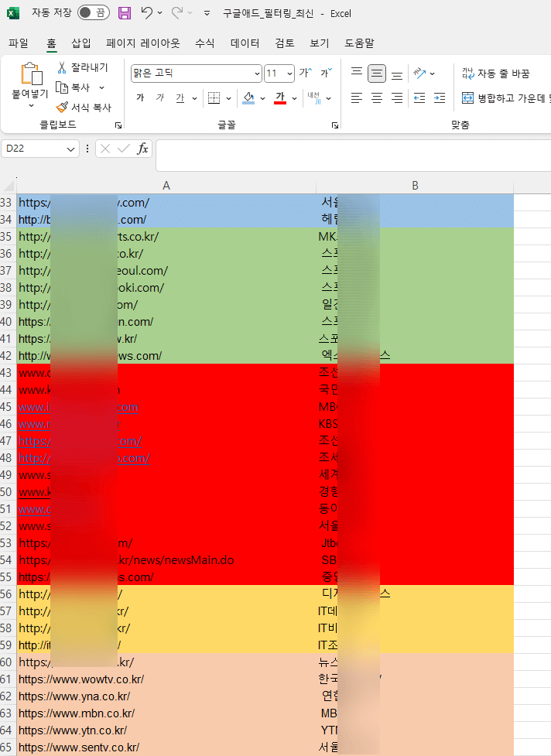
Task: Switch to the 수식 (Formulas) tab
Action: point(205,43)
